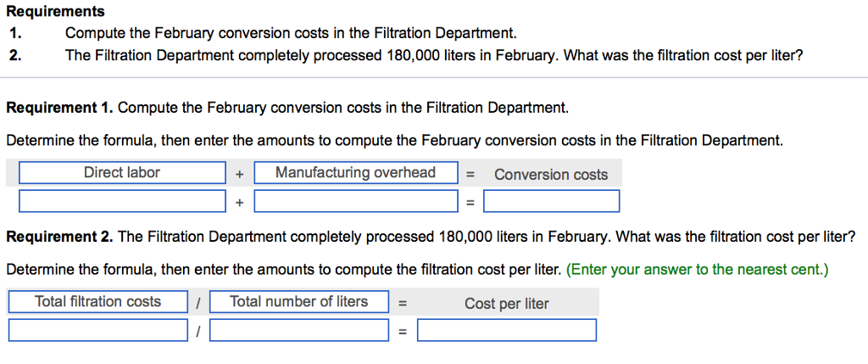The image size is (868, 364).
Task: Click list item 1 about February conversion costs
Action: click(x=290, y=34)
